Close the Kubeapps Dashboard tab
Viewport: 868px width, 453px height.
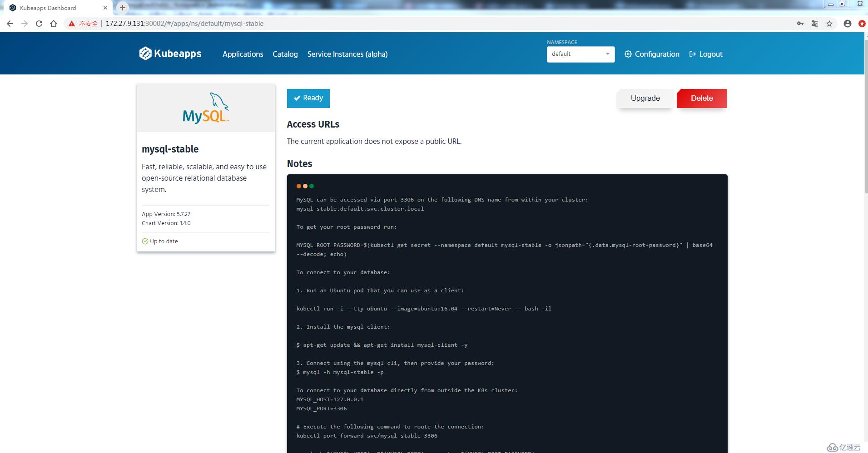click(105, 8)
